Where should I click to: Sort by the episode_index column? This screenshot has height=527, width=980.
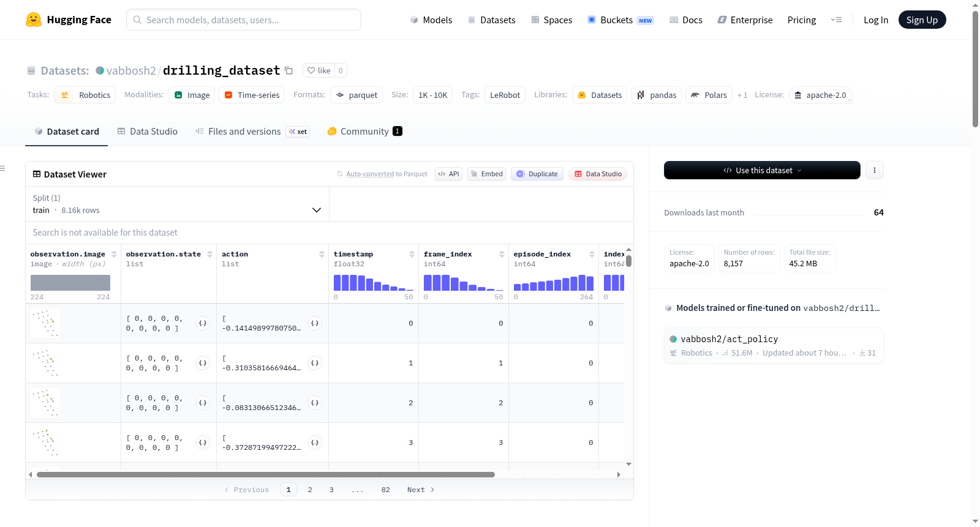592,254
